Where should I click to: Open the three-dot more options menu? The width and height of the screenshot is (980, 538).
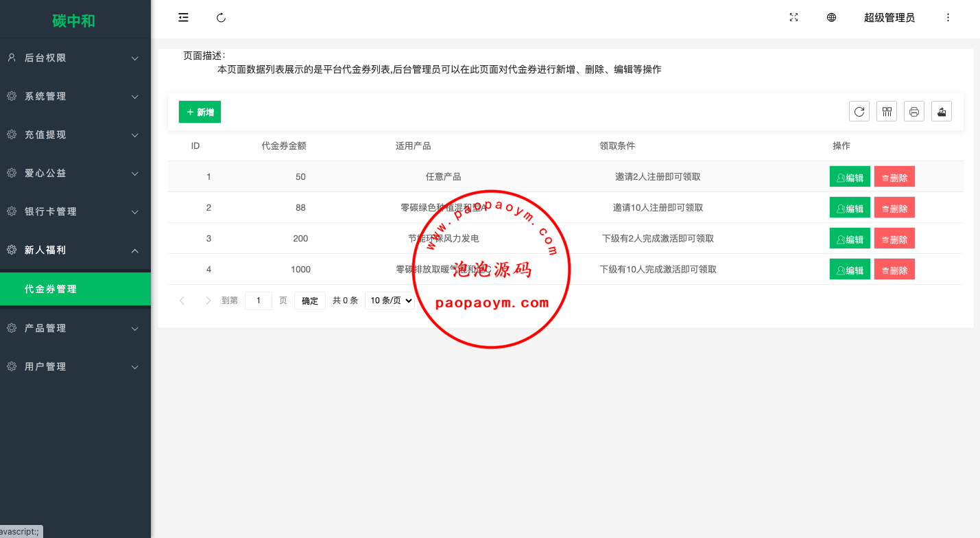pyautogui.click(x=948, y=18)
